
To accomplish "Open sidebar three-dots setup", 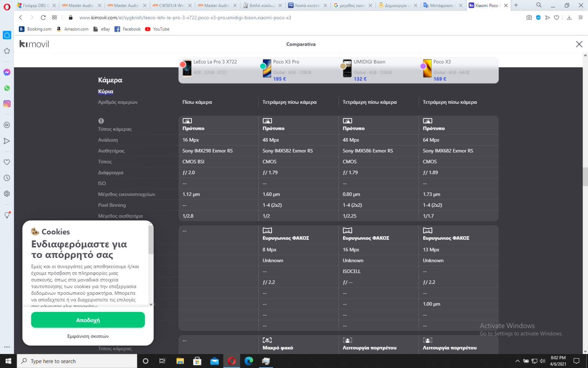I will (x=7, y=347).
